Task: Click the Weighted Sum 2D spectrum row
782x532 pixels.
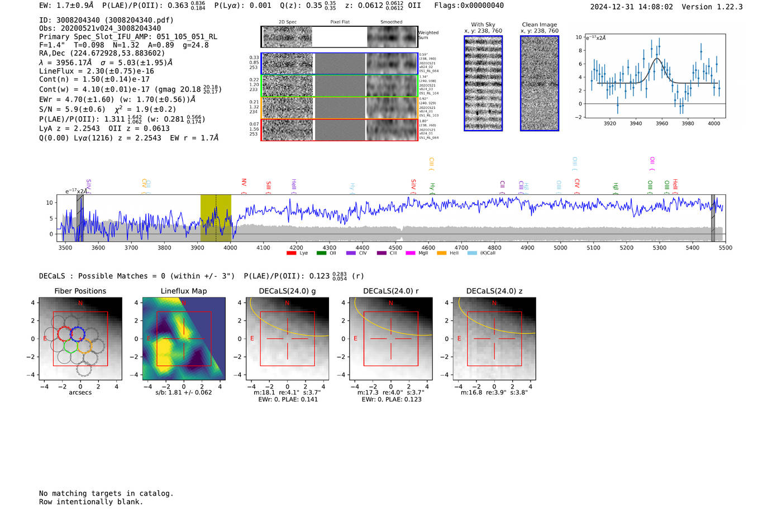Action: [x=339, y=37]
